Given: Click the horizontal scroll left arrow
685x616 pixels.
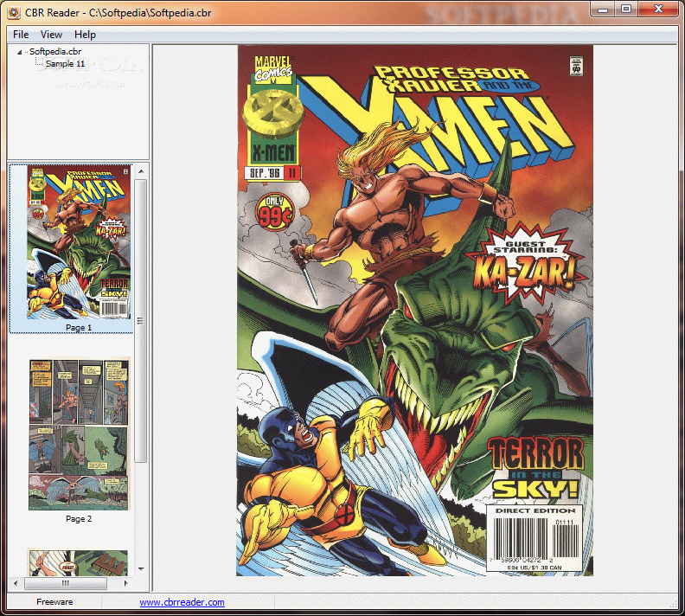Looking at the screenshot, I should pyautogui.click(x=16, y=583).
